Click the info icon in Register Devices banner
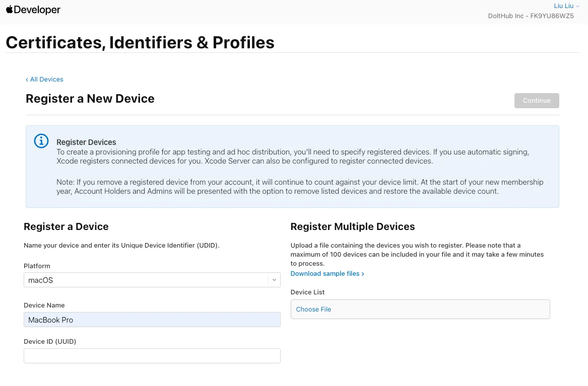The width and height of the screenshot is (588, 386). (41, 141)
